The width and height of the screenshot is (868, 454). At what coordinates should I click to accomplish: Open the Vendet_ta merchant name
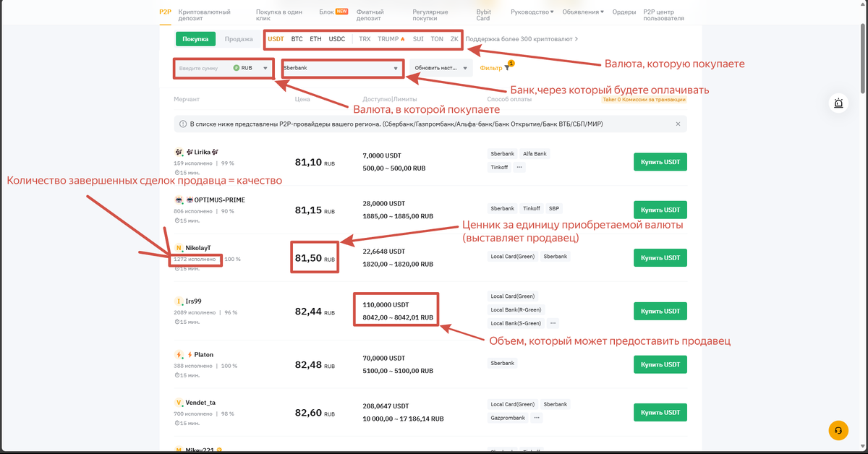click(200, 402)
